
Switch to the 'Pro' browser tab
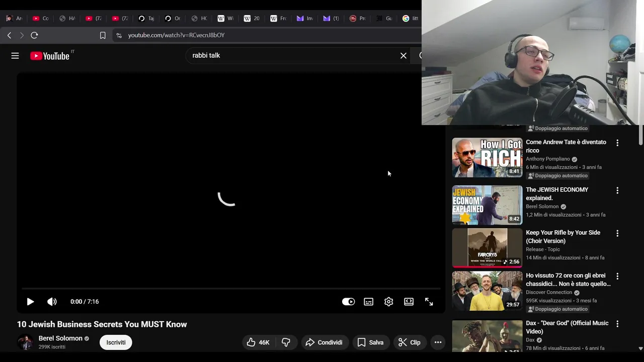(357, 19)
